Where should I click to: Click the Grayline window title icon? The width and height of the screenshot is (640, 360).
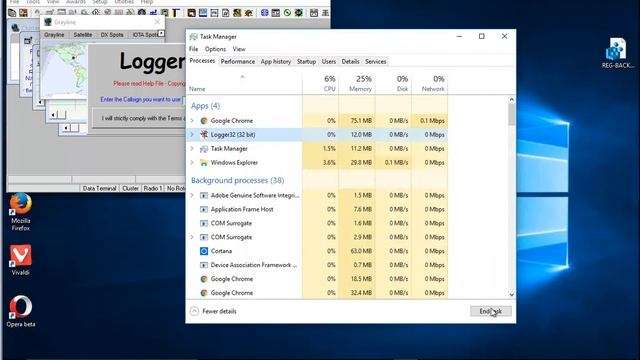pyautogui.click(x=48, y=22)
